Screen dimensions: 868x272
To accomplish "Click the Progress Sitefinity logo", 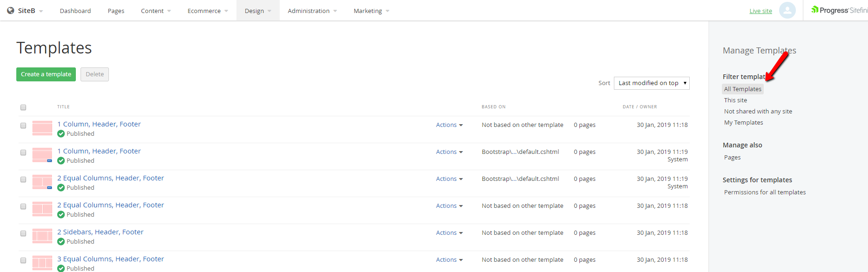I will tap(839, 10).
